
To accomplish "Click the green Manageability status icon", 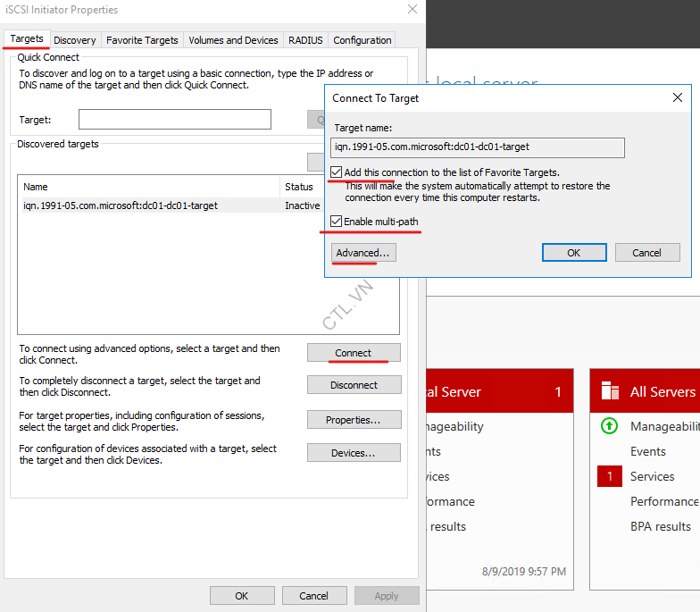I will [x=609, y=426].
